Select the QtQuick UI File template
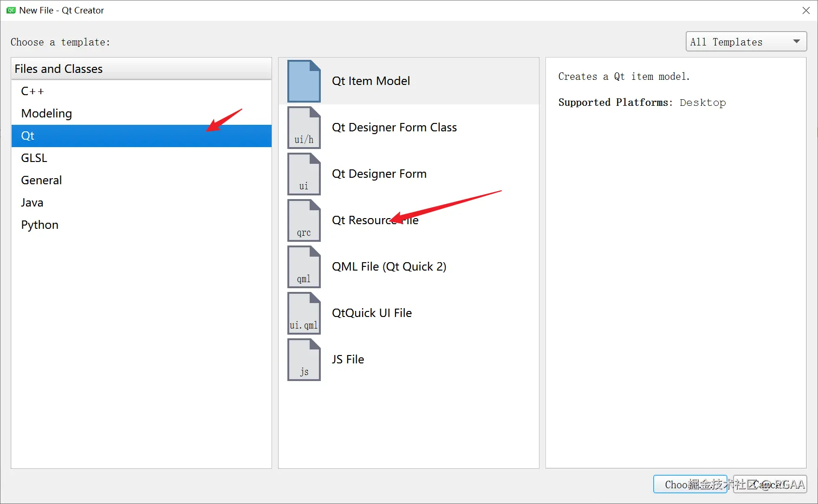The width and height of the screenshot is (818, 504). (x=409, y=313)
